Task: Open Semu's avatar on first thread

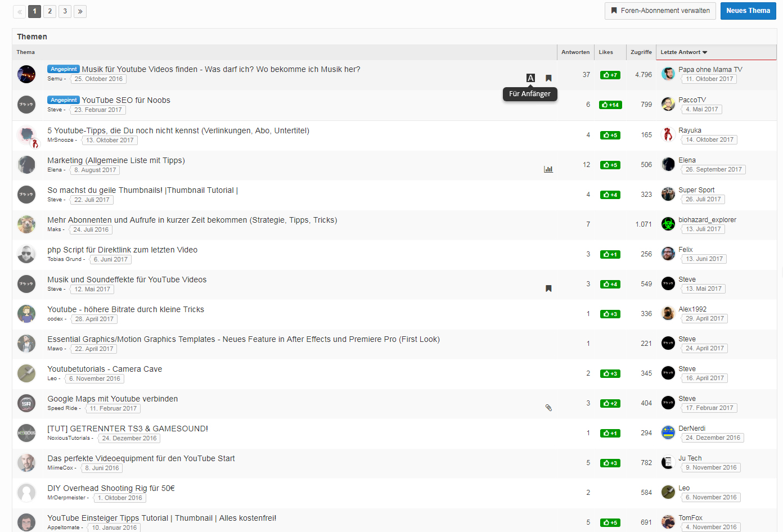Action: [26, 74]
